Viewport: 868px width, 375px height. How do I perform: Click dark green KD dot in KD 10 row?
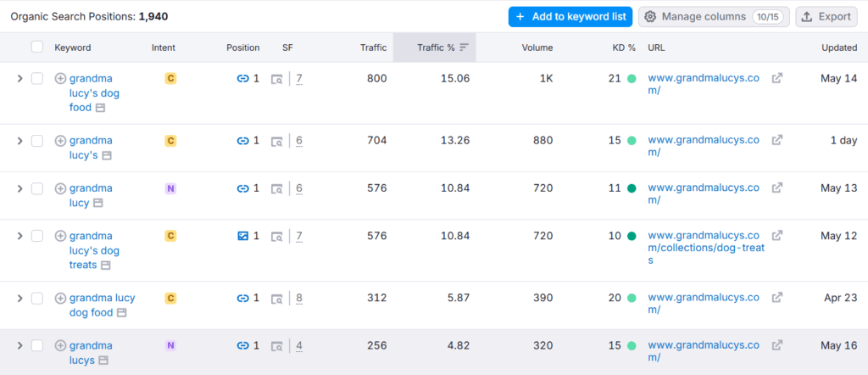point(631,236)
